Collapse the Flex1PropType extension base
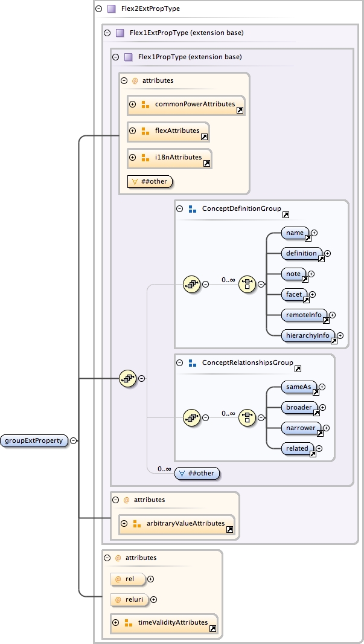 (x=115, y=57)
